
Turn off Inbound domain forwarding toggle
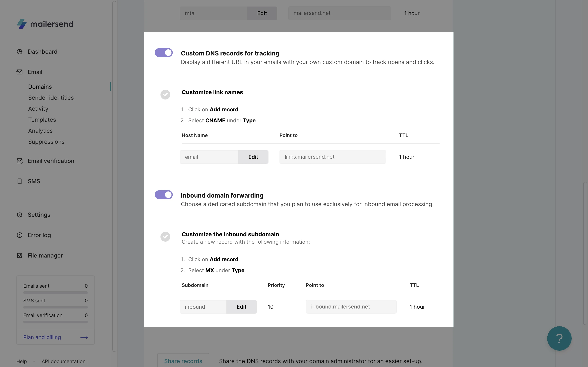164,195
